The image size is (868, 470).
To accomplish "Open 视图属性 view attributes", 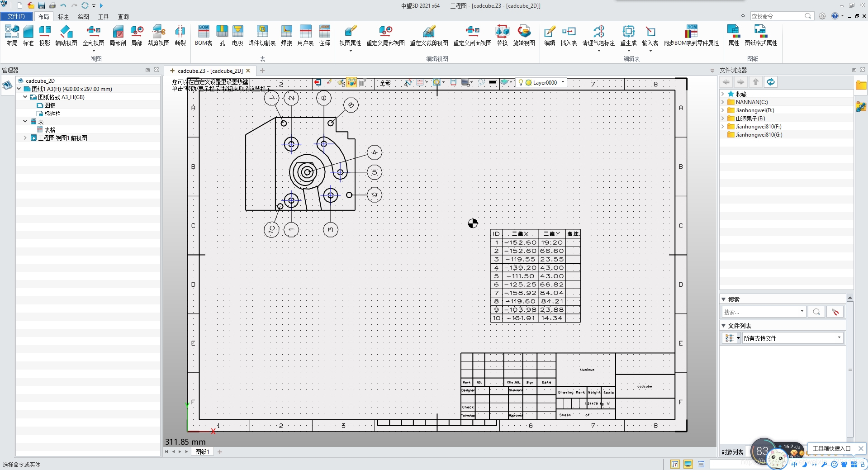I will (350, 35).
